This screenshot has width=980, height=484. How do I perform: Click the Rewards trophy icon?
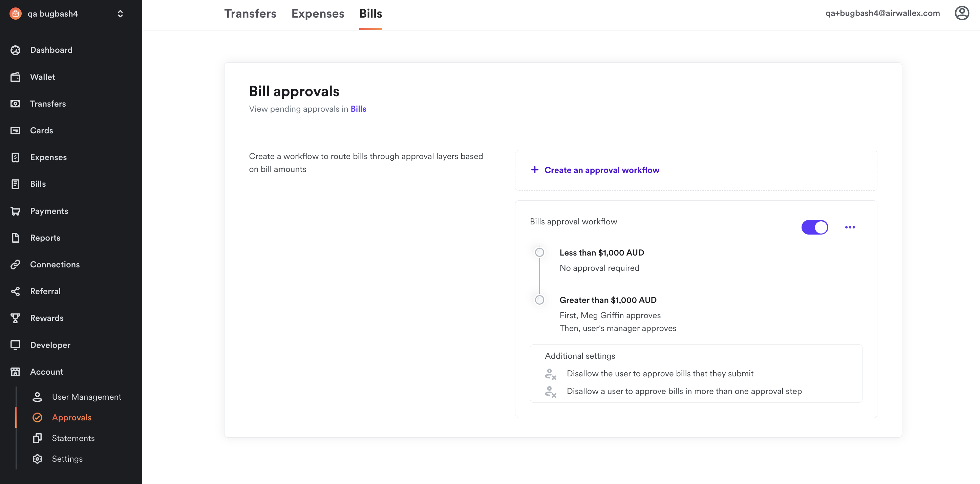point(15,318)
